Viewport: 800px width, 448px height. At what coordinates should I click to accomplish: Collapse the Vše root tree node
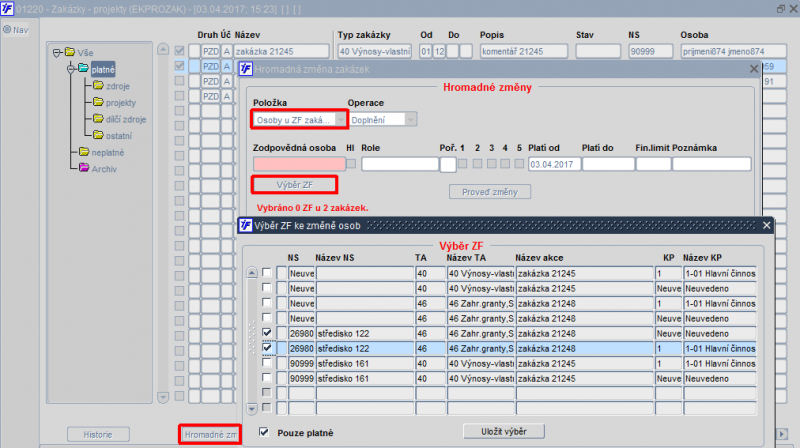point(57,52)
